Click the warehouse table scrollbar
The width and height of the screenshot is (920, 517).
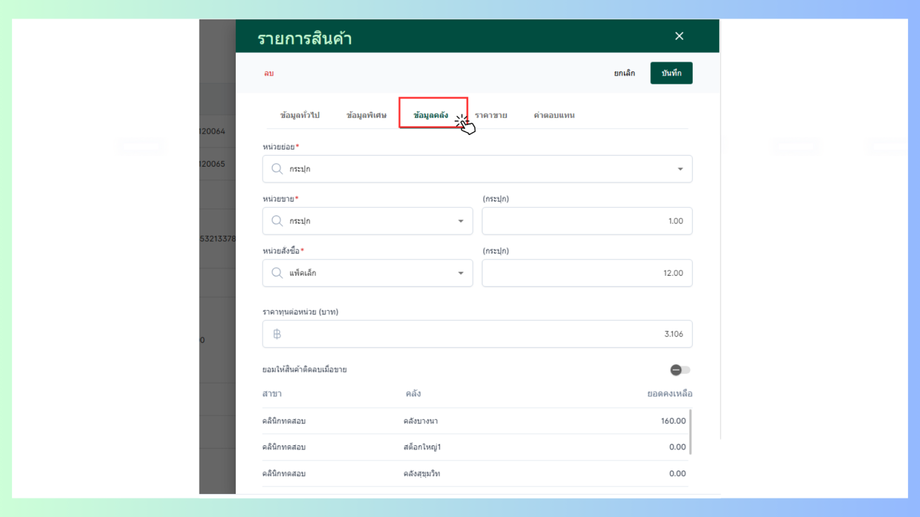690,432
